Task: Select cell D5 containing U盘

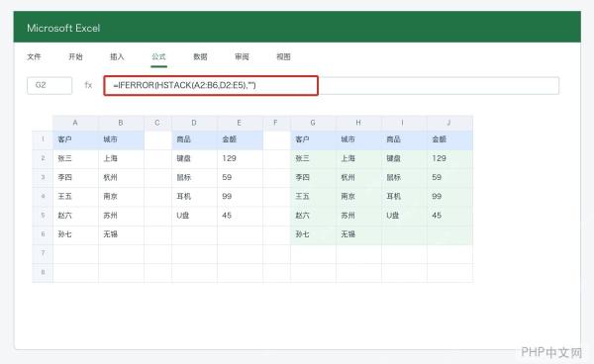Action: tap(194, 216)
